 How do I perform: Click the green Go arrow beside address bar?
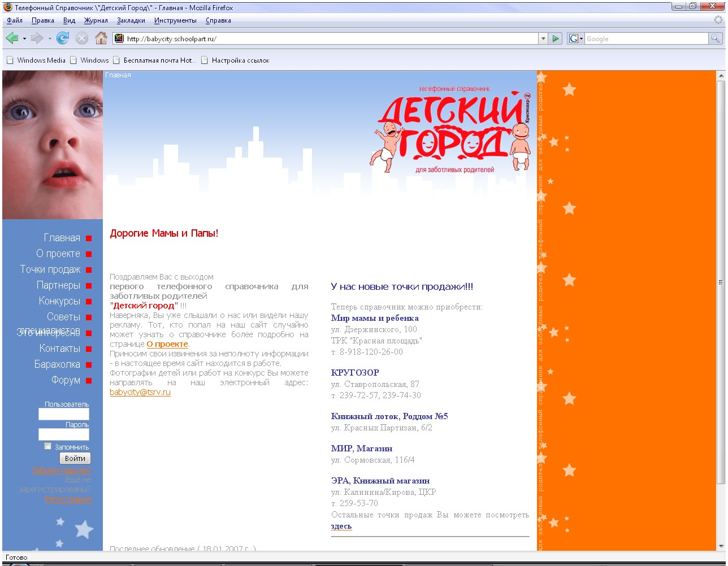pos(556,38)
